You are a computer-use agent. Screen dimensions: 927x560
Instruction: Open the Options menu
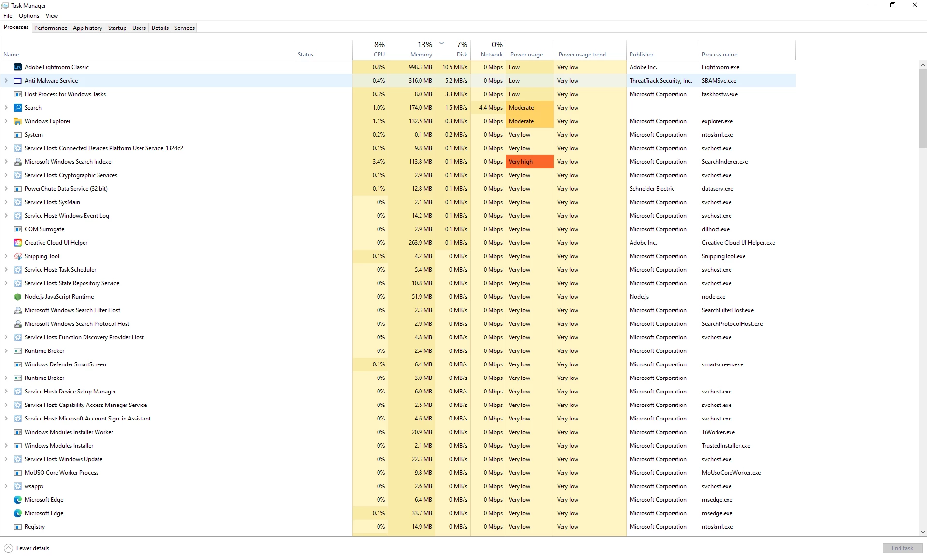pos(29,16)
